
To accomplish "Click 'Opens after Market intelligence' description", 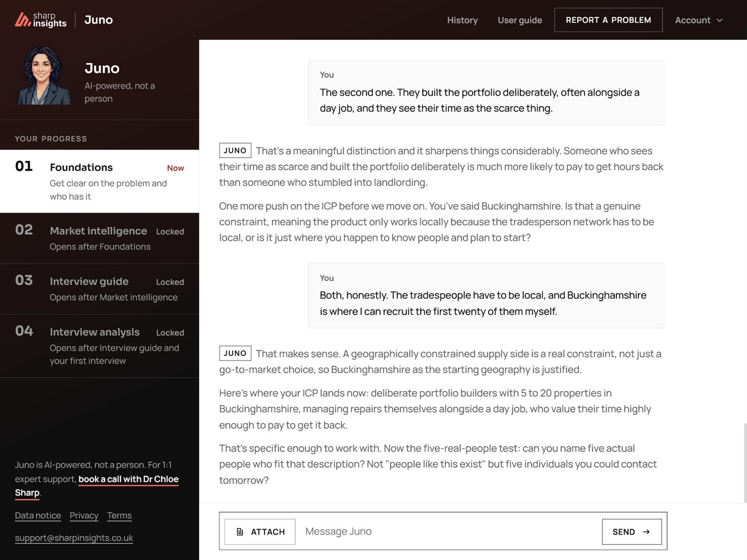I will 114,298.
